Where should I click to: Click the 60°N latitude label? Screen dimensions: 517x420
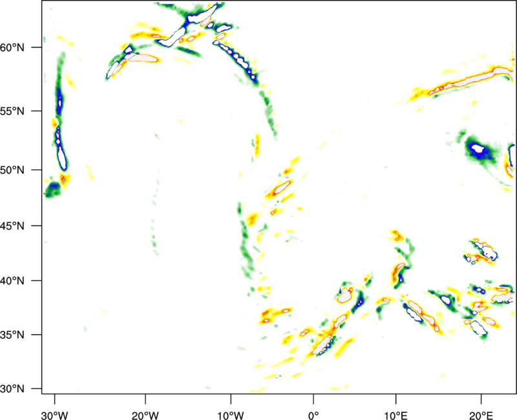coord(12,47)
